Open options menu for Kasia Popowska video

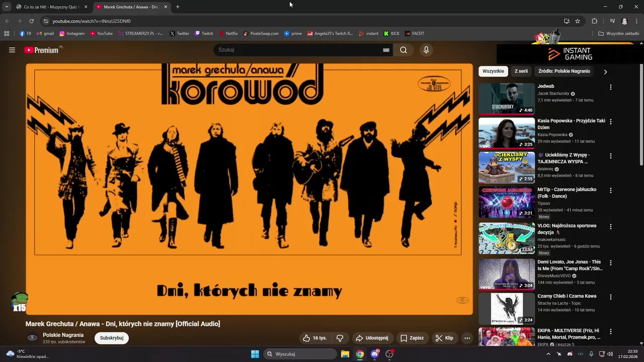point(611,122)
